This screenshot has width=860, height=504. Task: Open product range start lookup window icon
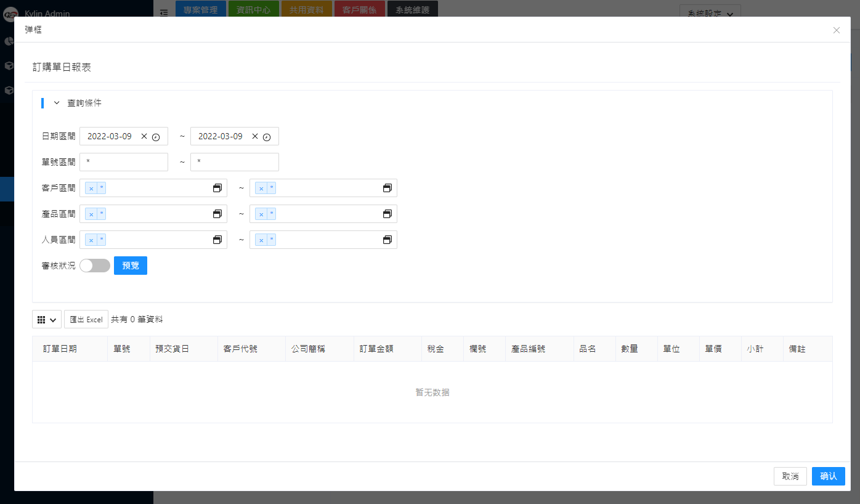pos(217,214)
